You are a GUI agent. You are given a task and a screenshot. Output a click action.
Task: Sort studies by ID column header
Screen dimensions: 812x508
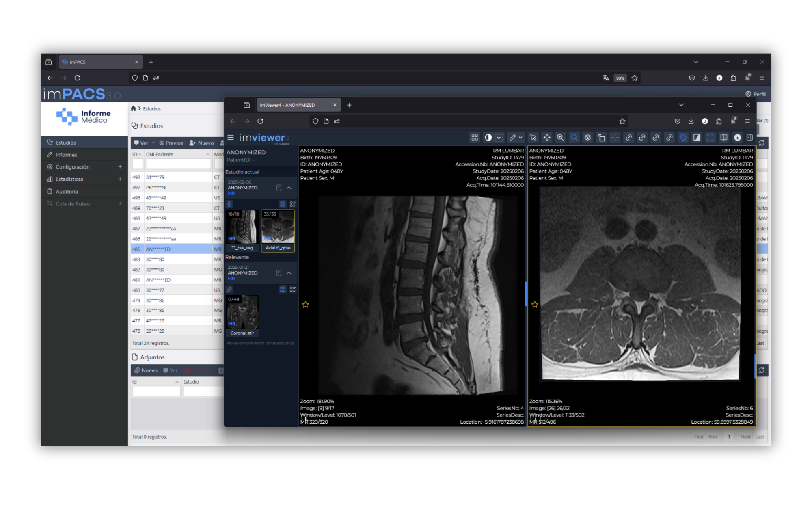[137, 154]
